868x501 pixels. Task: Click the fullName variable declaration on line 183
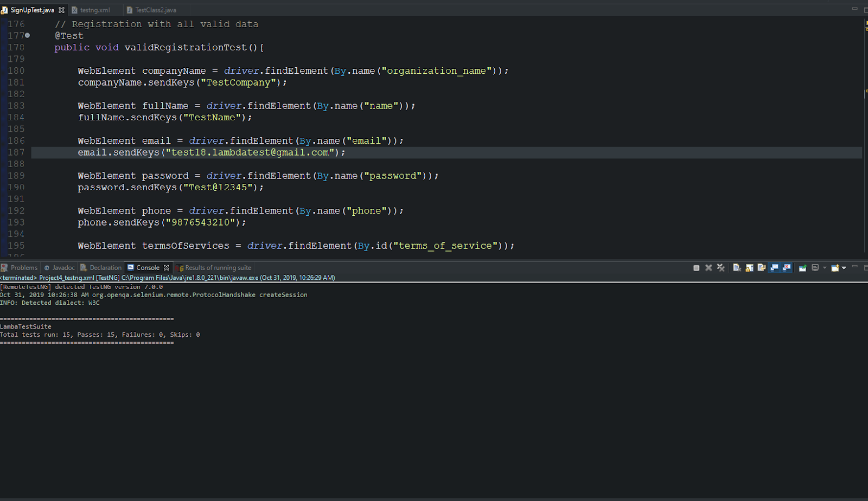[165, 106]
